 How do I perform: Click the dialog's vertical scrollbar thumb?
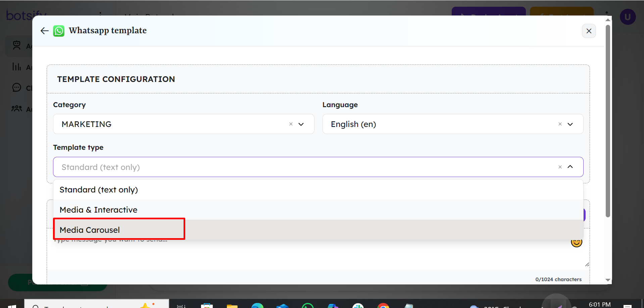pos(608,121)
